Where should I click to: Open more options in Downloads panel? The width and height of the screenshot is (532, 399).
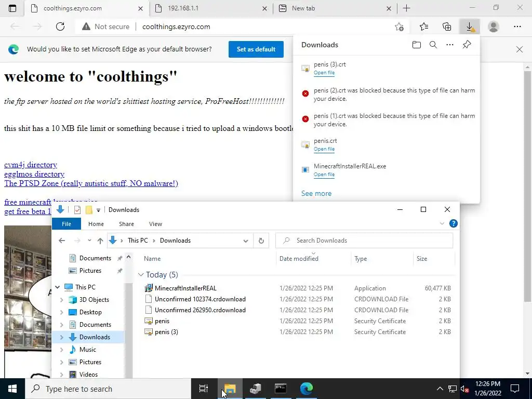pyautogui.click(x=449, y=45)
